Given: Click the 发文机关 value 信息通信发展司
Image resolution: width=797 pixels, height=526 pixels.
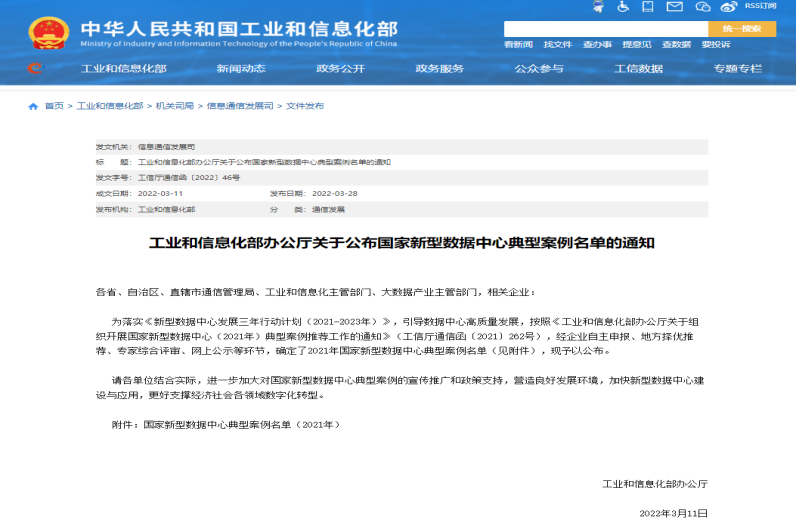Looking at the screenshot, I should coord(166,147).
